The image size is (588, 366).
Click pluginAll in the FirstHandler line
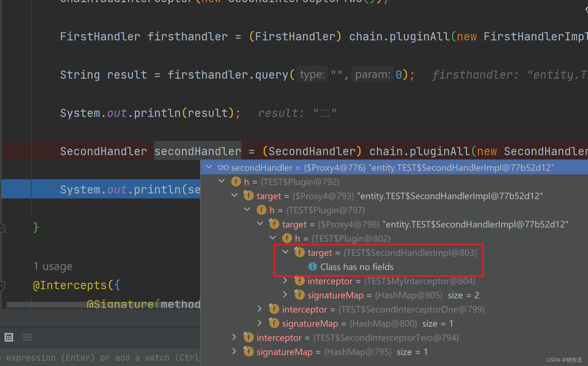[419, 36]
